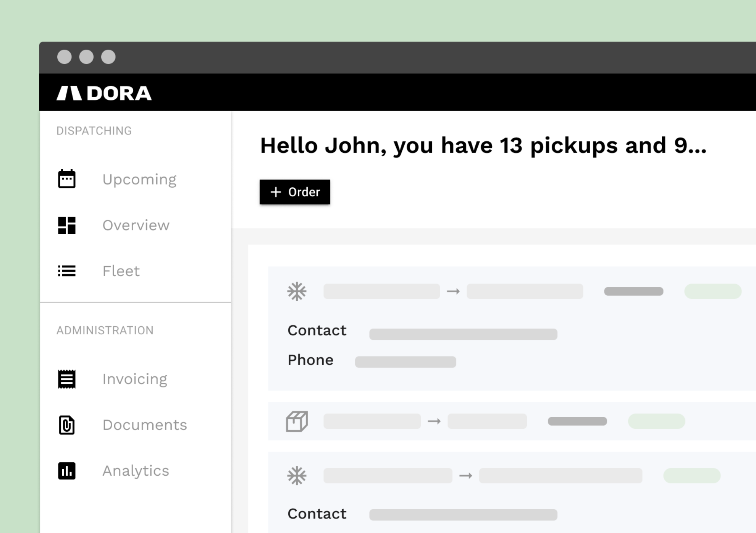Click the Invoicing receipt icon
The width and height of the screenshot is (756, 533).
[66, 379]
